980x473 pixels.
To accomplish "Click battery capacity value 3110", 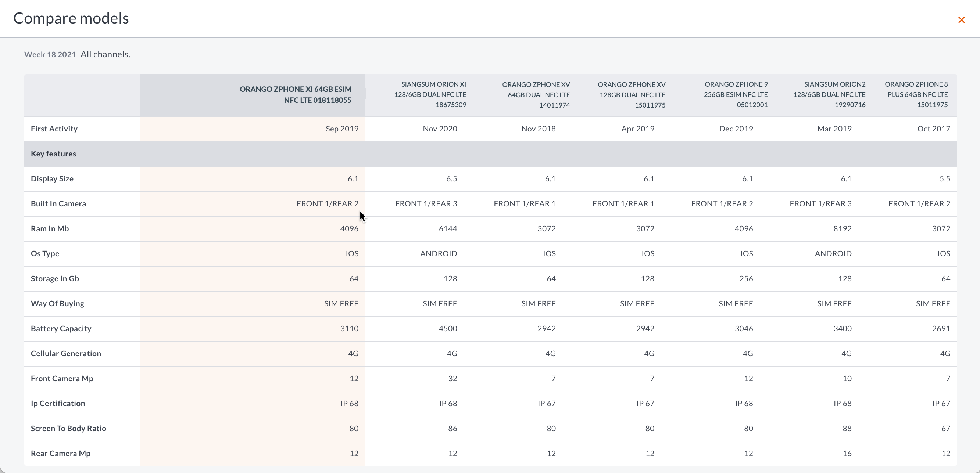I will (x=349, y=329).
